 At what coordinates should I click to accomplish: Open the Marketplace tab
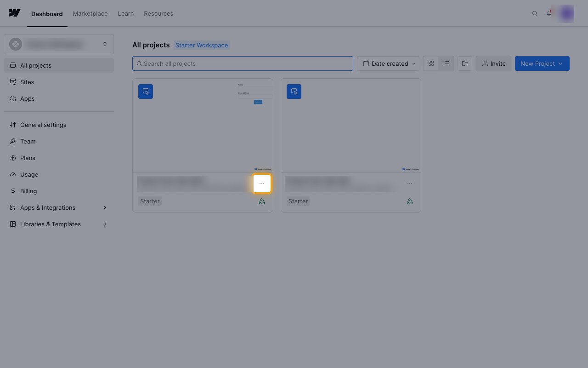[x=90, y=13]
